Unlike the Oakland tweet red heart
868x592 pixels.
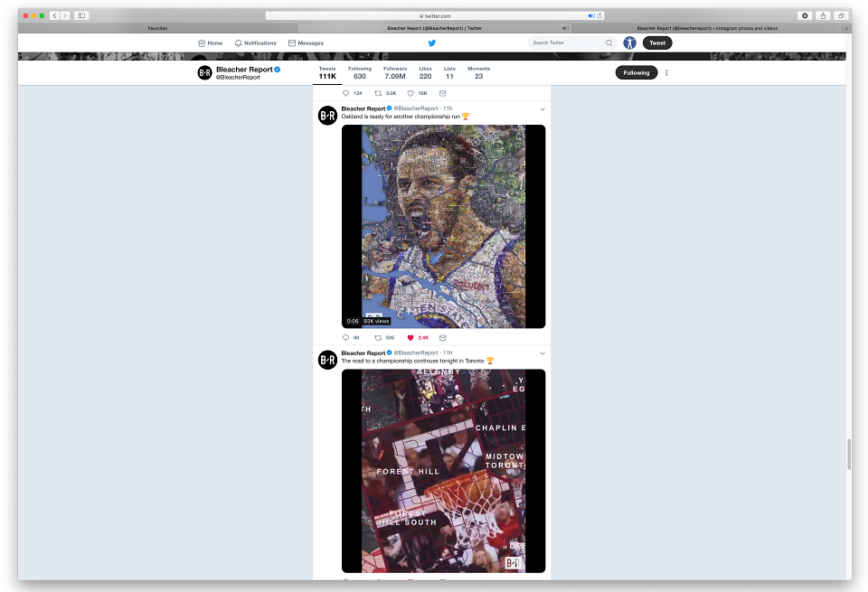[x=410, y=337]
